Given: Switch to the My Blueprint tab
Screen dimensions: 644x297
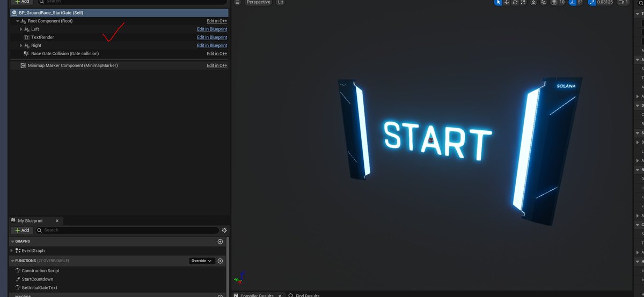Looking at the screenshot, I should [x=31, y=220].
